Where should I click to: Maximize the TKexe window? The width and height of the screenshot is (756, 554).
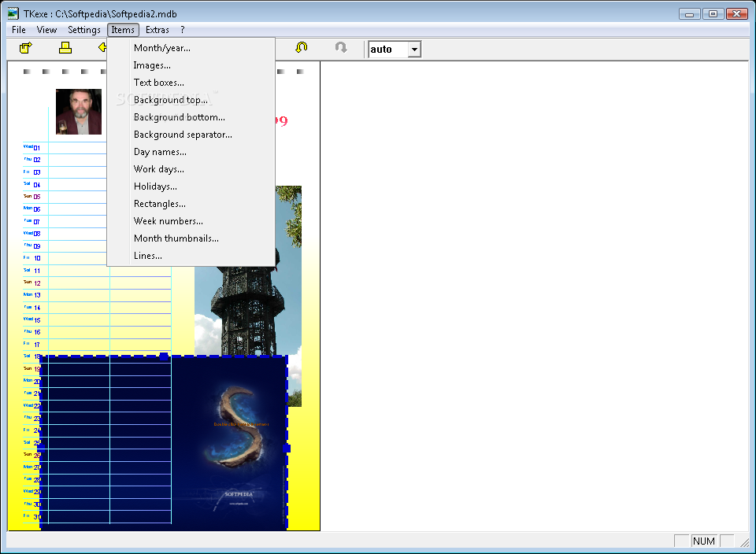[713, 14]
